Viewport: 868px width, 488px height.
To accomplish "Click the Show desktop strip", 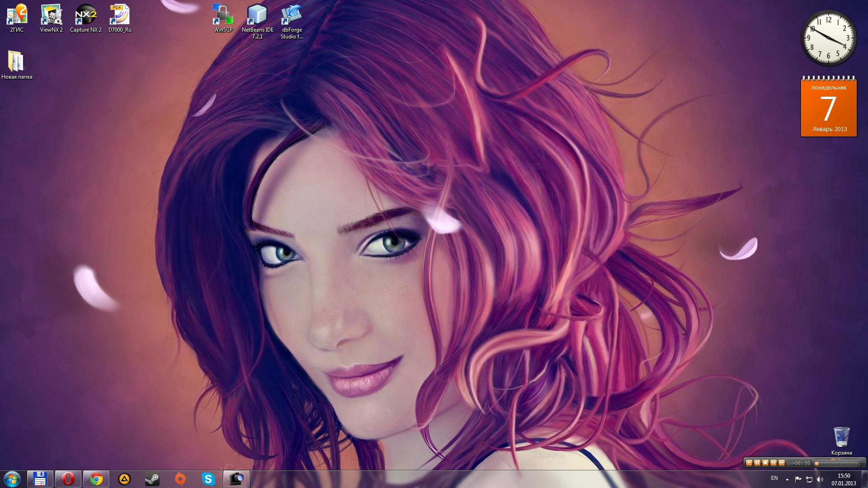I will (864, 479).
